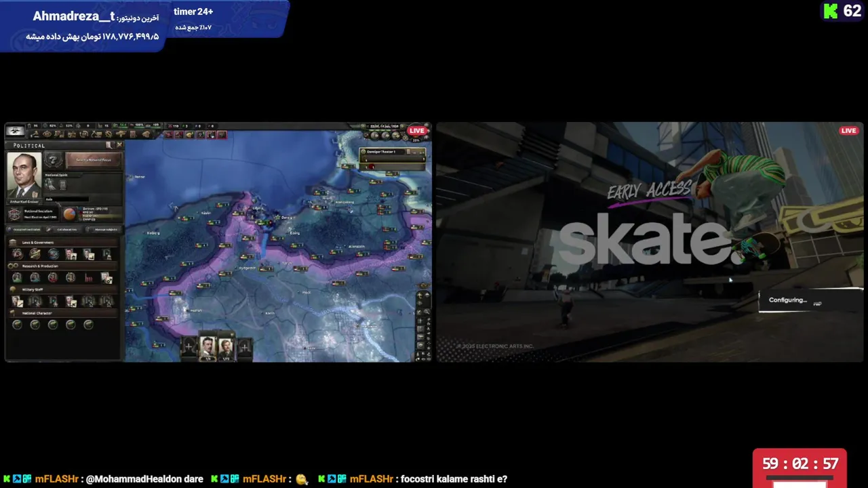This screenshot has height=488, width=868.
Task: Click the theorist portrait slot
Action: (107, 278)
